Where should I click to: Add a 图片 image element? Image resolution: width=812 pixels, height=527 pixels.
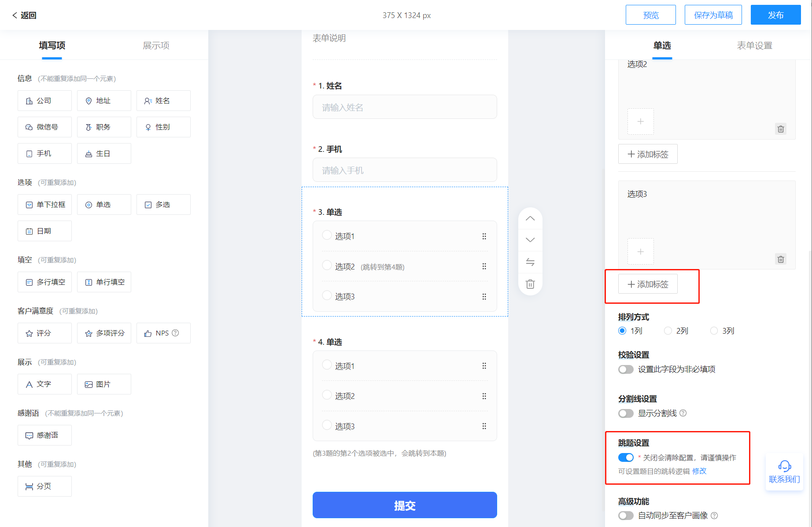click(x=104, y=384)
